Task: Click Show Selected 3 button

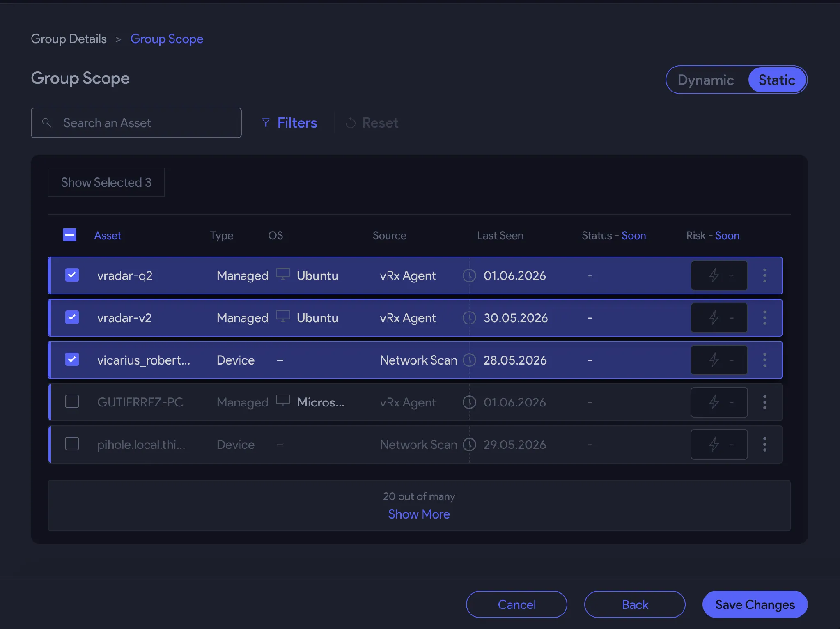Action: click(106, 182)
